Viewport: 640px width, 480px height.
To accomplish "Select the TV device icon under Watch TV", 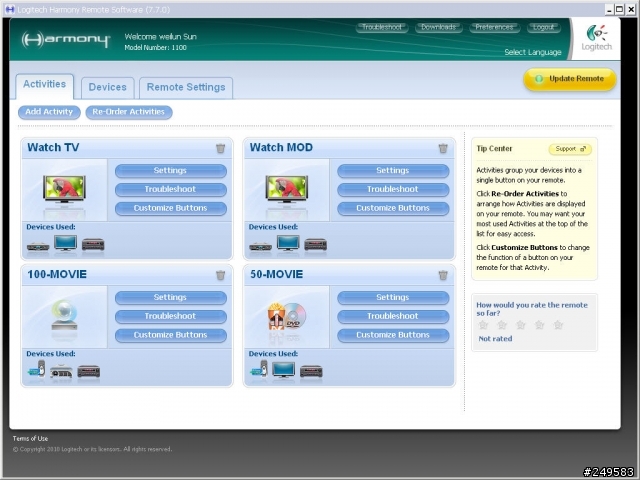I will pyautogui.click(x=65, y=243).
